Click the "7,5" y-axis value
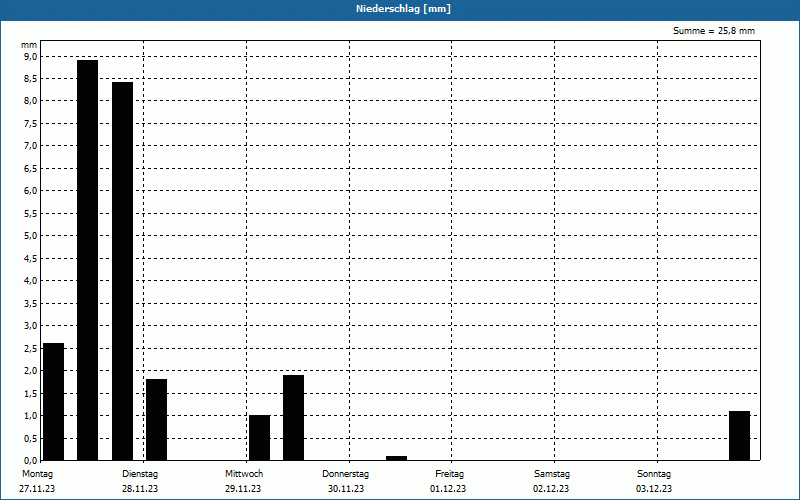The height and width of the screenshot is (500, 800). point(31,123)
